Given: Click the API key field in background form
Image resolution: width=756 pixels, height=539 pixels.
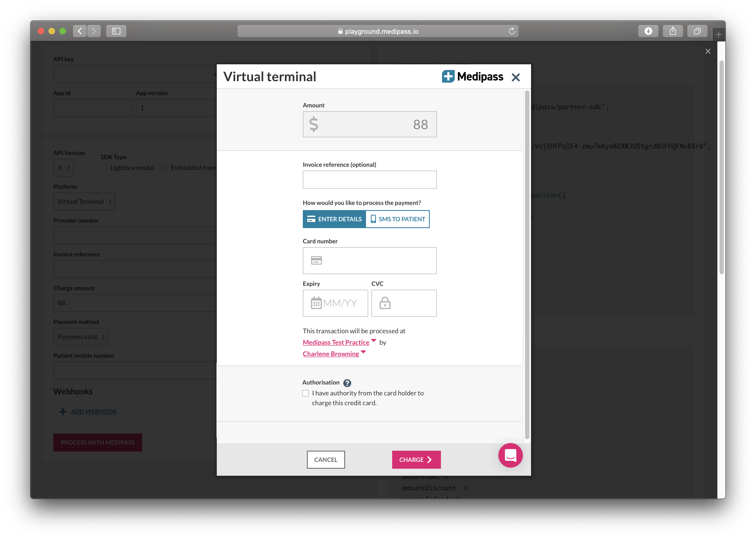Looking at the screenshot, I should coord(135,74).
